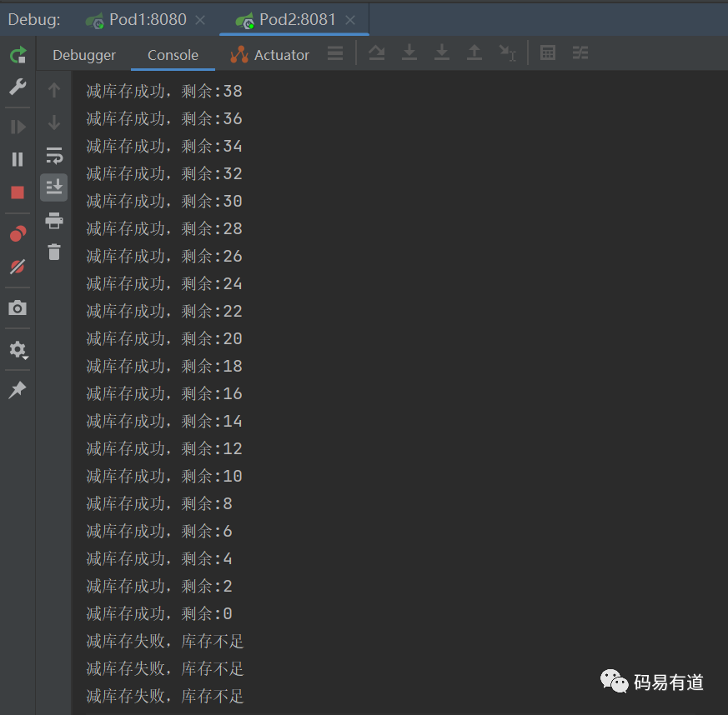Select the Console tab
Image resolution: width=728 pixels, height=715 pixels.
pyautogui.click(x=173, y=55)
